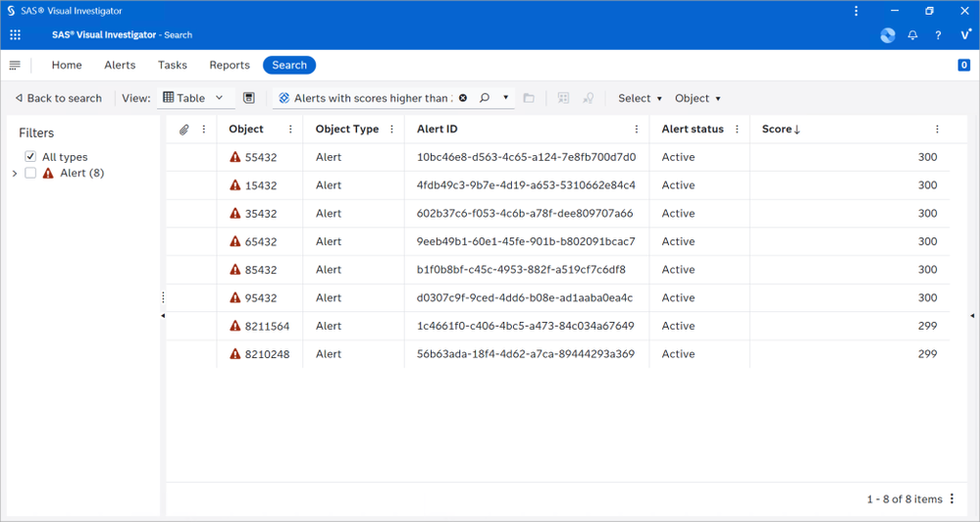Screen dimensions: 980x522
Task: Open object 35432 link
Action: tap(261, 213)
